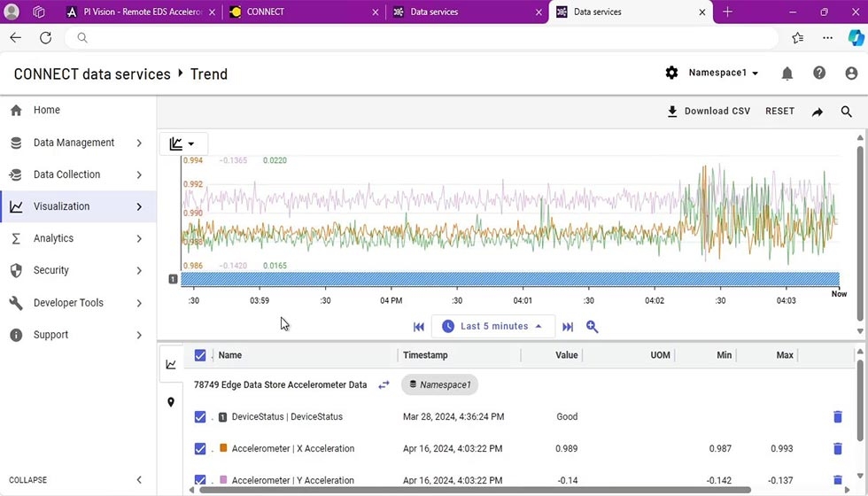Open the chart type dropdown
The image size is (868, 496).
(x=182, y=143)
